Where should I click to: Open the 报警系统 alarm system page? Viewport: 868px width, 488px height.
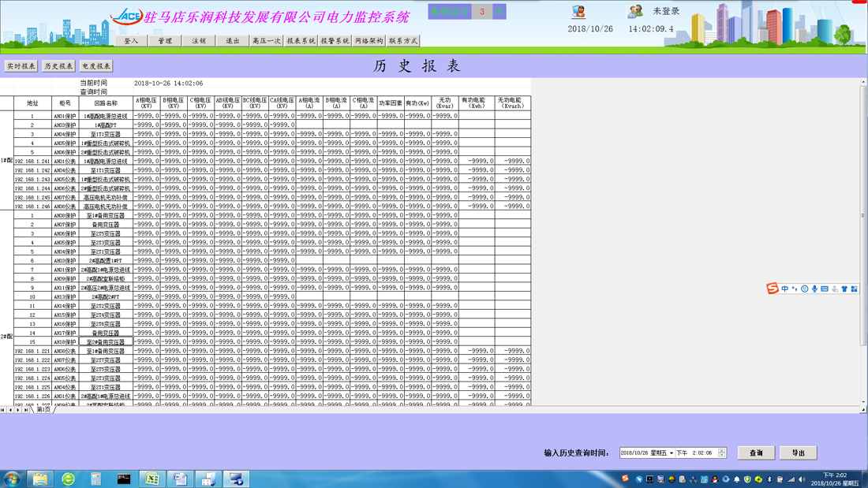point(335,41)
